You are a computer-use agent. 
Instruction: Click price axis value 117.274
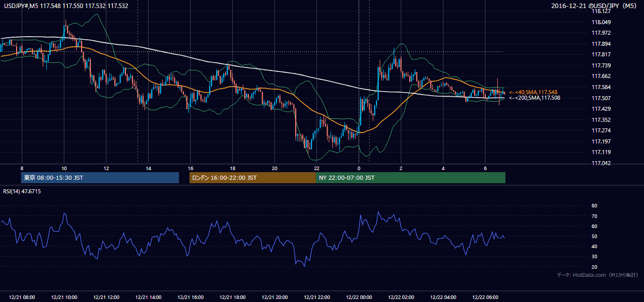click(601, 130)
